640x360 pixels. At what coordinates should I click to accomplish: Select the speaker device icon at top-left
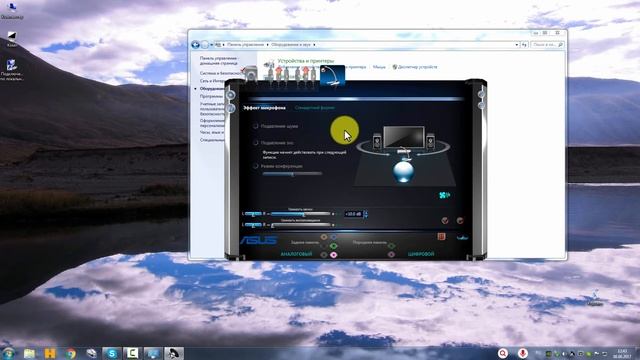(x=251, y=75)
